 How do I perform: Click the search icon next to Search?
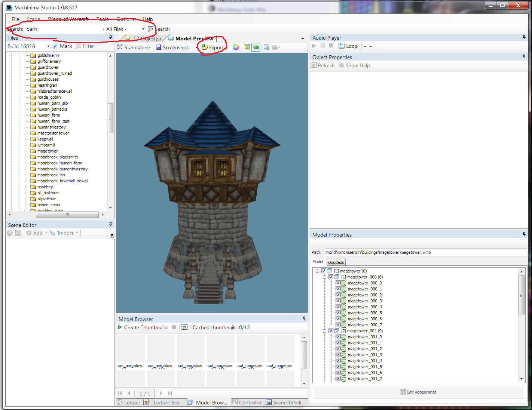(150, 29)
